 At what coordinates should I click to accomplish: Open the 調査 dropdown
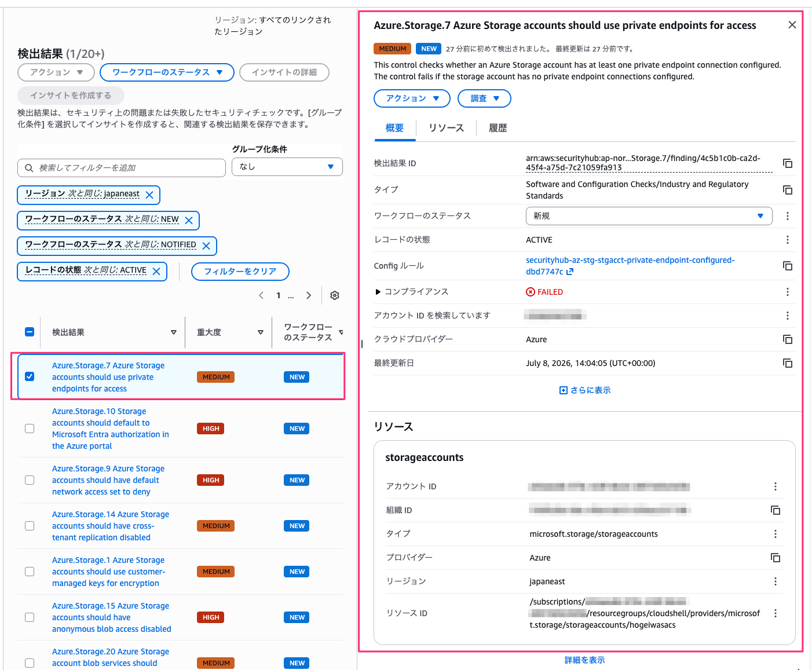point(484,98)
